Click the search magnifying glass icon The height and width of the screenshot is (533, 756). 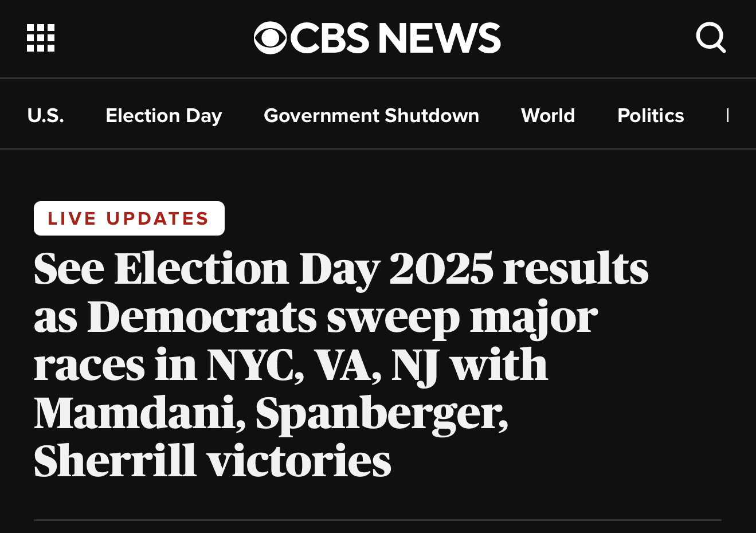(711, 38)
